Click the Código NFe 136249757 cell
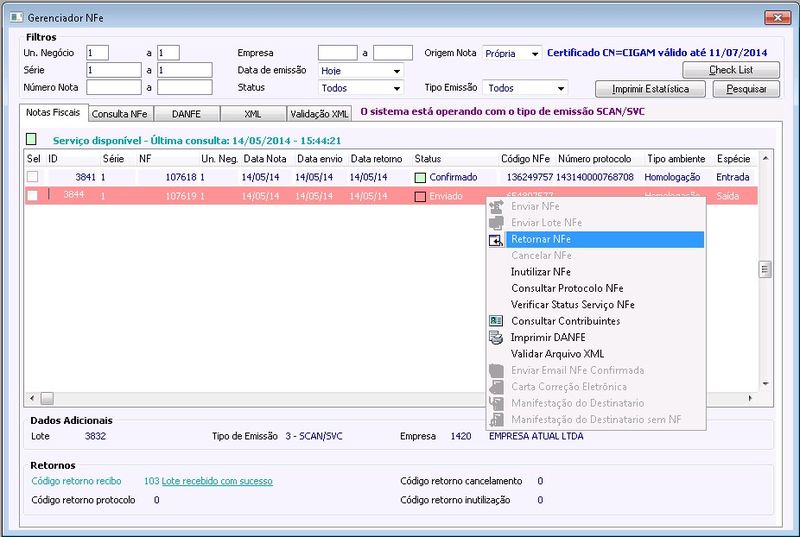 (530, 177)
